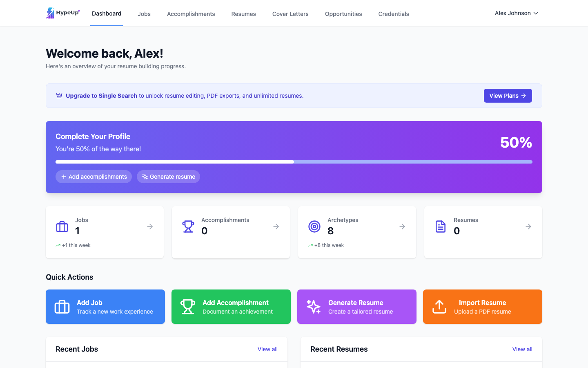Go to the Credentials tab
Screen dimensions: 588x368
pyautogui.click(x=393, y=14)
